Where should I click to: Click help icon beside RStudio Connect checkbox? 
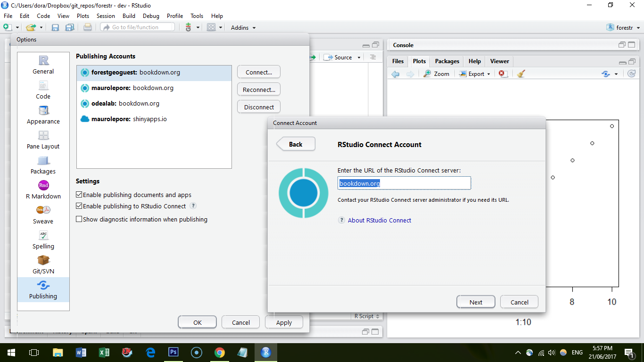click(193, 206)
